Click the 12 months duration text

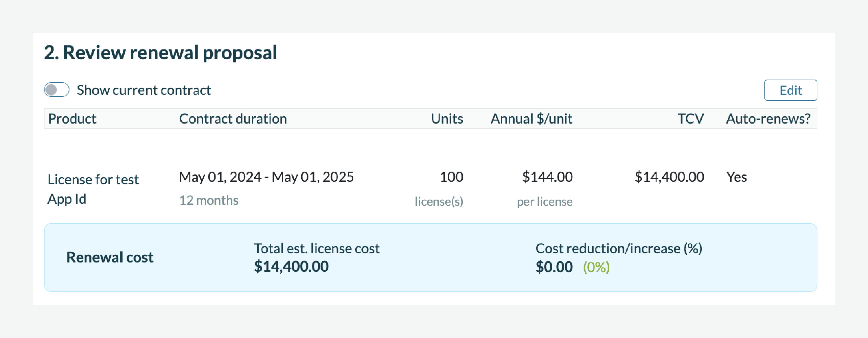[209, 201]
